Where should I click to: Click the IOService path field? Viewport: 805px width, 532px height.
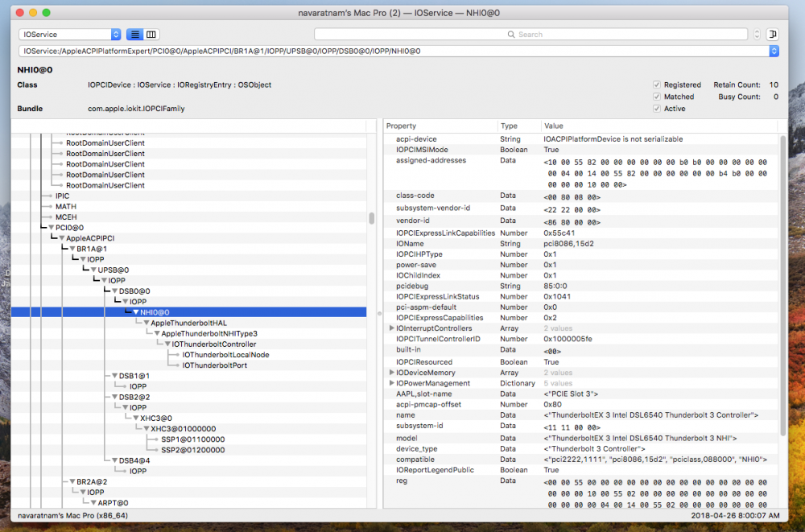[x=394, y=51]
